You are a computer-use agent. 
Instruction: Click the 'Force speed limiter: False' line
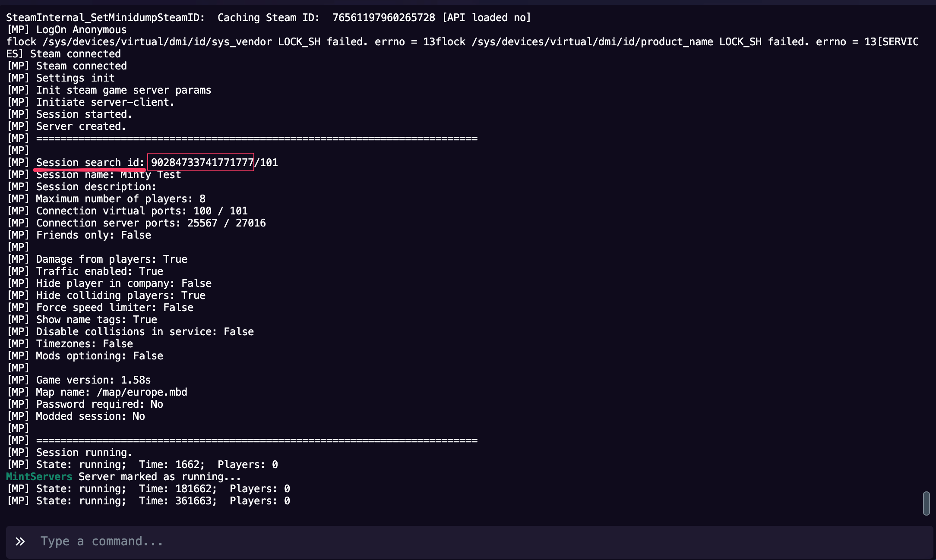pos(114,308)
